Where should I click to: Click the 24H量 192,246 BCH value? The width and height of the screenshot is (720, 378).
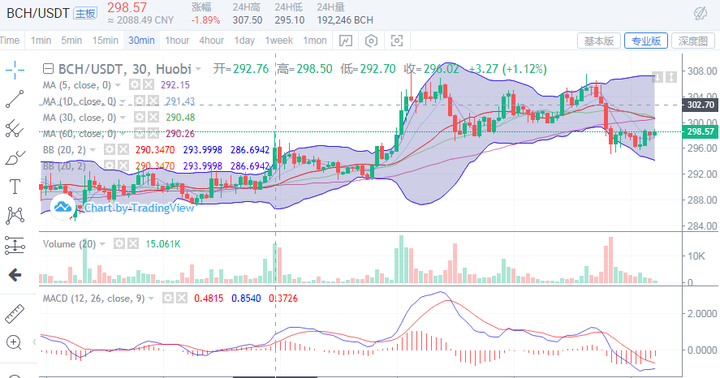[345, 20]
